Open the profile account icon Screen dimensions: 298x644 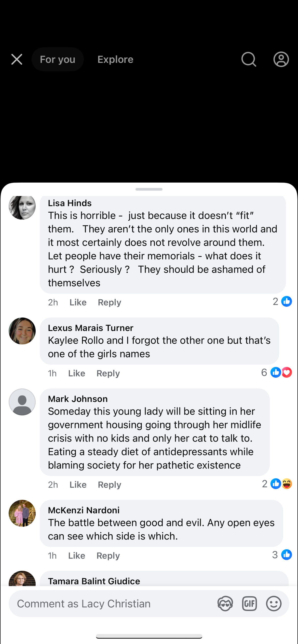281,60
